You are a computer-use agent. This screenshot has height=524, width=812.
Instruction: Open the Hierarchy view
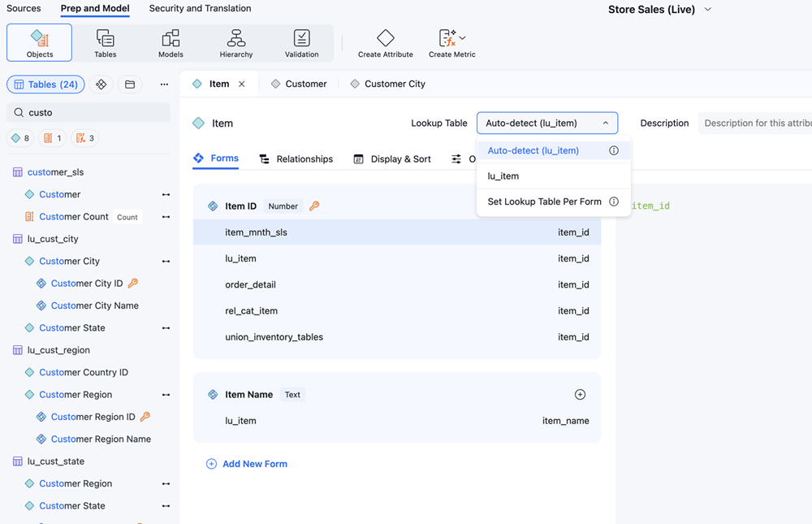(x=236, y=43)
